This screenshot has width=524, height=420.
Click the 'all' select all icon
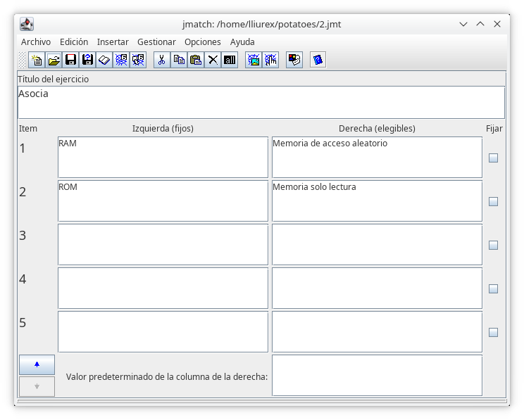tap(230, 60)
